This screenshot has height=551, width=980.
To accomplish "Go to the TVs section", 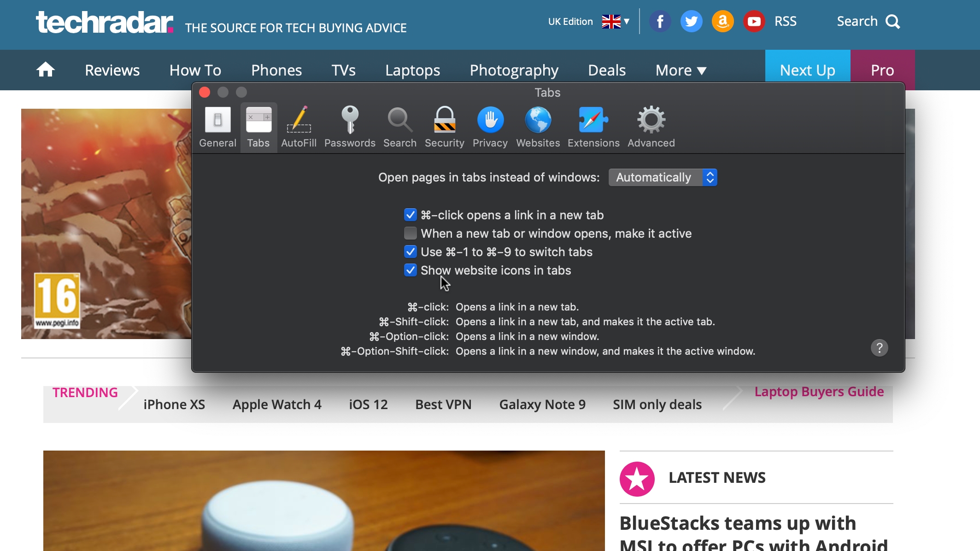I will point(343,70).
